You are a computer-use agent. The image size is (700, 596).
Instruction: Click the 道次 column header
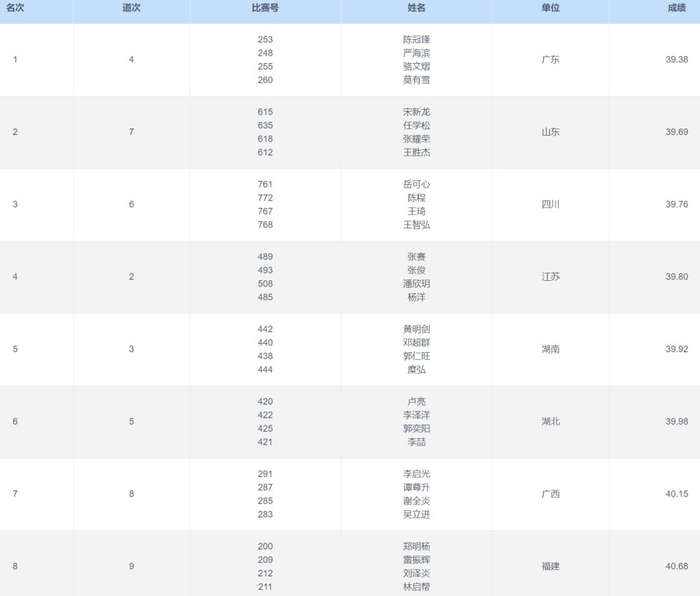point(131,8)
